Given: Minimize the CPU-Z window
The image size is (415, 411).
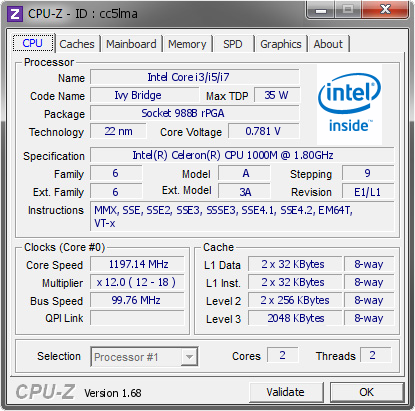Looking at the screenshot, I should click(321, 10).
